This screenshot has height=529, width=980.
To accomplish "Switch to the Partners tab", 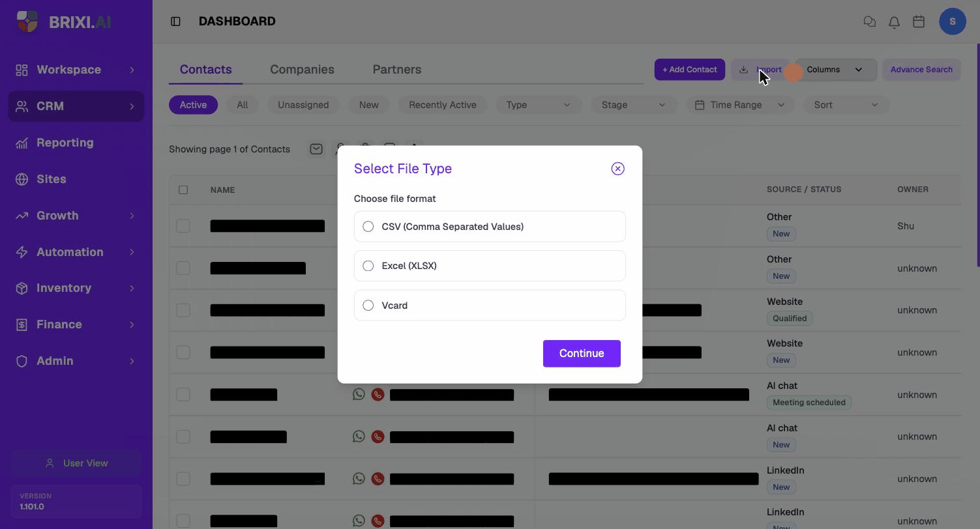I will tap(396, 70).
